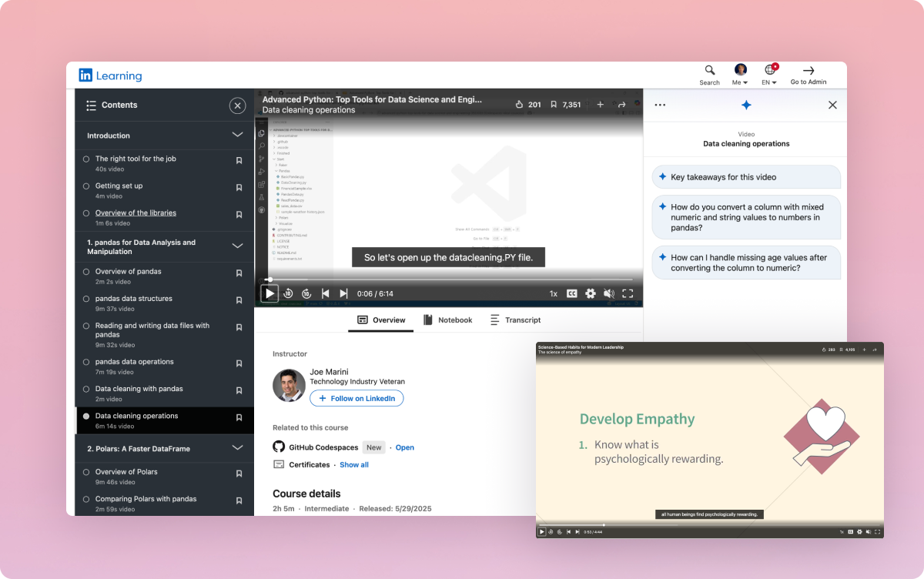924x579 pixels.
Task: Open the EN language dropdown
Action: pos(769,75)
